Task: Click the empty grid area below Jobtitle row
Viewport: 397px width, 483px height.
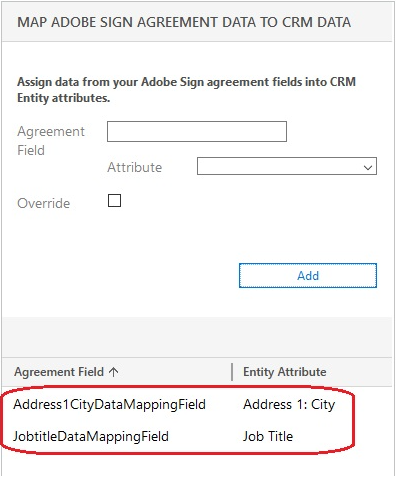Action: click(197, 465)
